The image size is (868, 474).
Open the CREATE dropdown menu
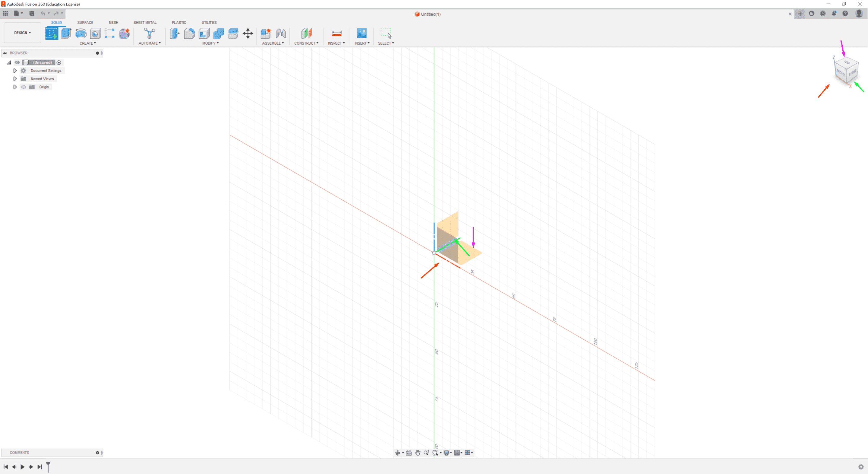88,43
